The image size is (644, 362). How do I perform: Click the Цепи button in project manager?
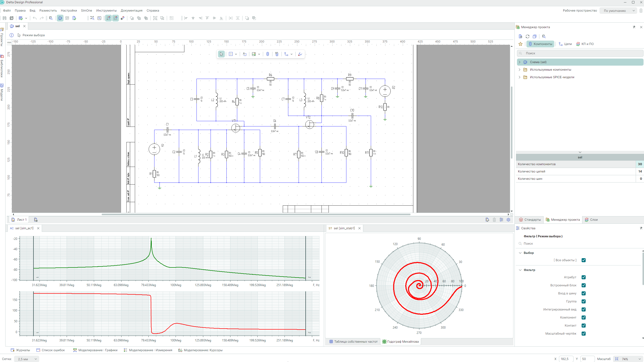pos(565,44)
